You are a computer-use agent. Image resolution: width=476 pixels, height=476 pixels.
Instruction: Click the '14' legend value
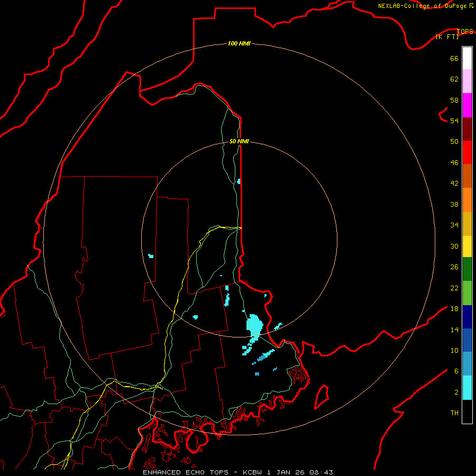[x=454, y=329]
